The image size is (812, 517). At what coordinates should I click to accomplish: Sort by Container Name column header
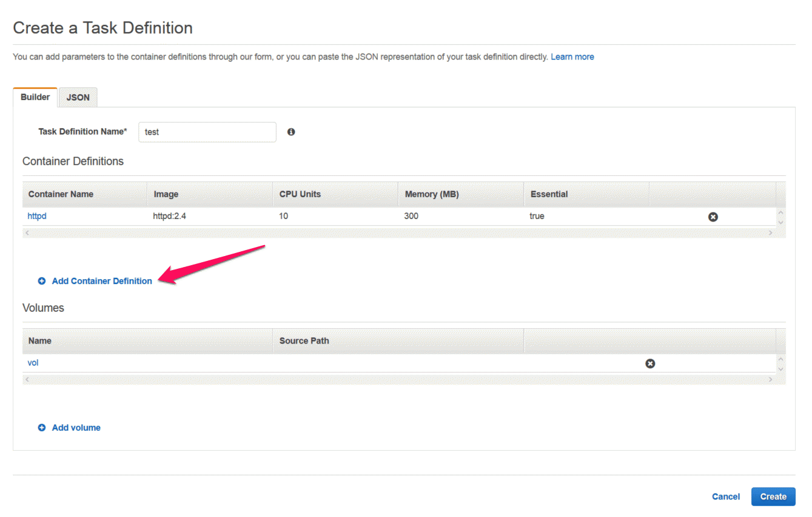(x=85, y=194)
